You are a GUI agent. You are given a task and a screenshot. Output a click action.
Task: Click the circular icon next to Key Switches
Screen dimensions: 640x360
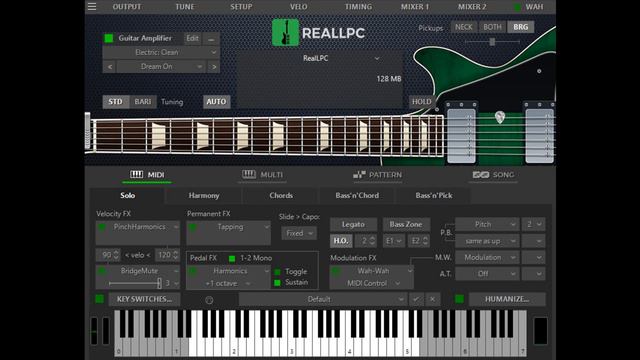[209, 300]
